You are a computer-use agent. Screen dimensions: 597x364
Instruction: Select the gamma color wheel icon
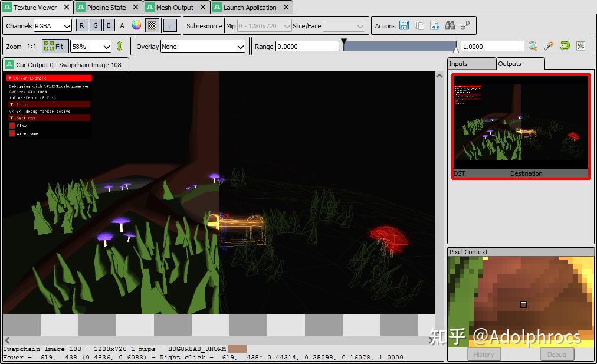point(136,26)
